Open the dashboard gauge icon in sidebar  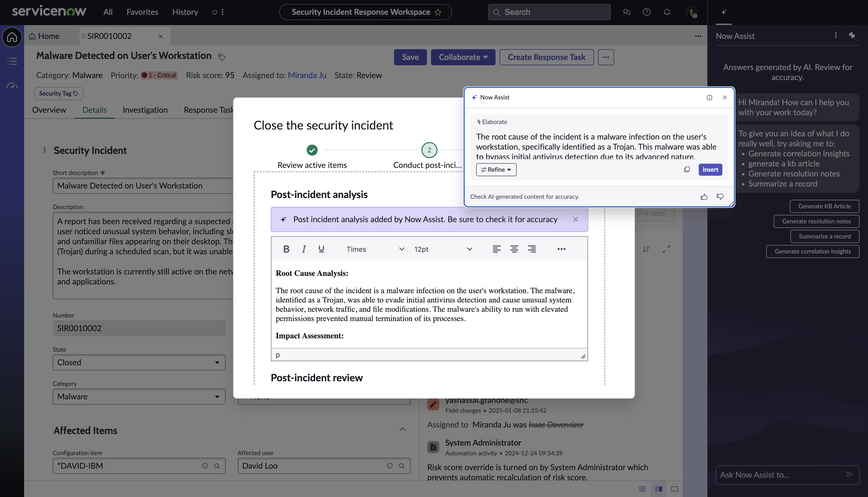tap(12, 86)
